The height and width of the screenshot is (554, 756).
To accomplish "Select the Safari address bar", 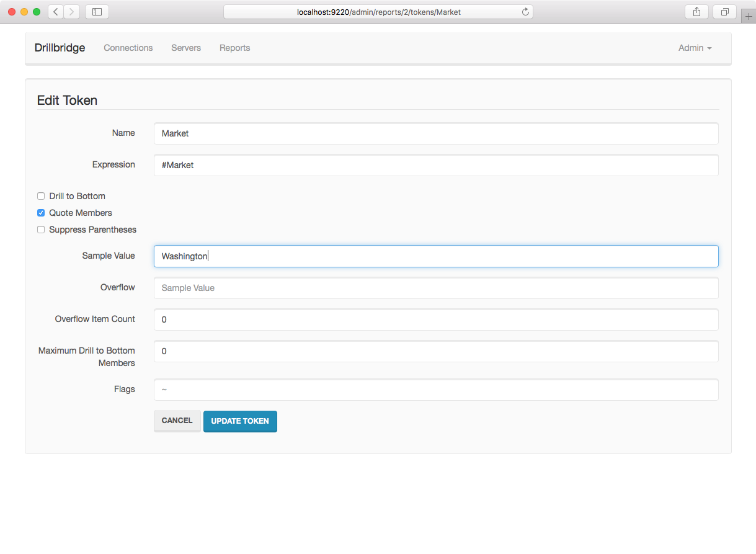I will [x=378, y=12].
